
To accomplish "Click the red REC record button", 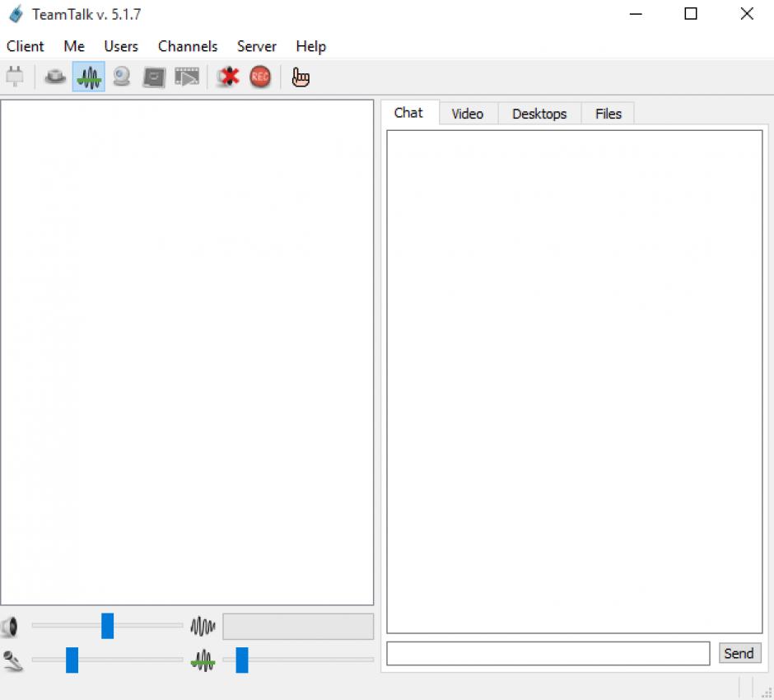I will point(260,77).
